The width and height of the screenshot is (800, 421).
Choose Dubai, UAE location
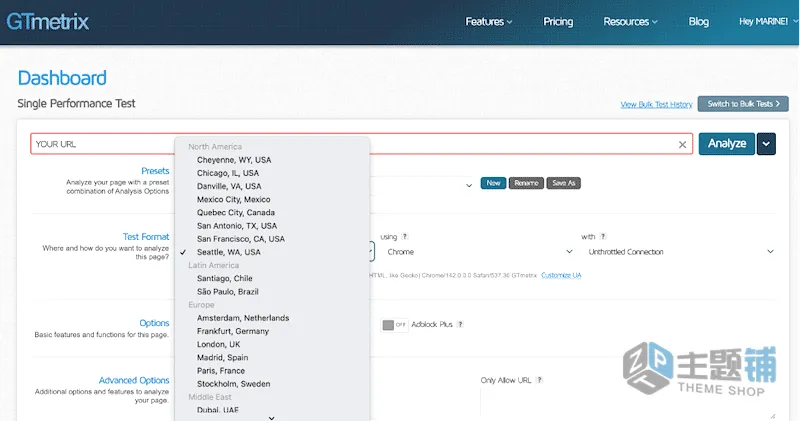pos(218,410)
